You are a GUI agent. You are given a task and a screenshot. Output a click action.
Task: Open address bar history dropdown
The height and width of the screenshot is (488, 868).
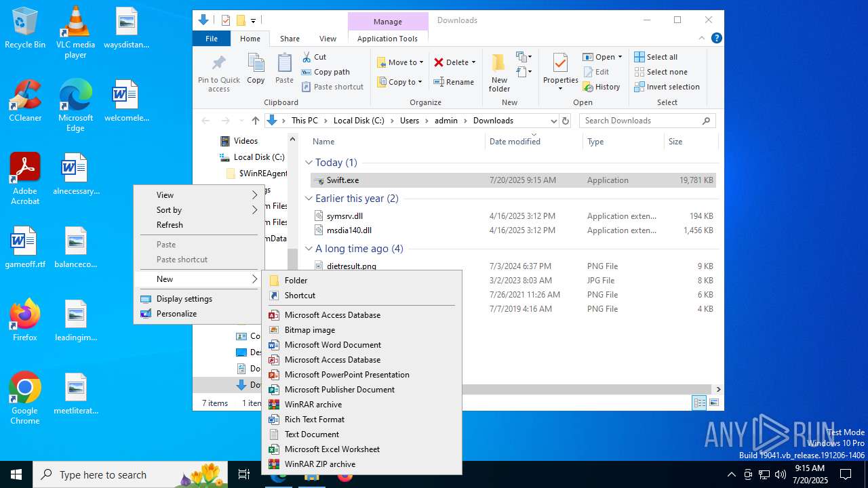point(554,121)
